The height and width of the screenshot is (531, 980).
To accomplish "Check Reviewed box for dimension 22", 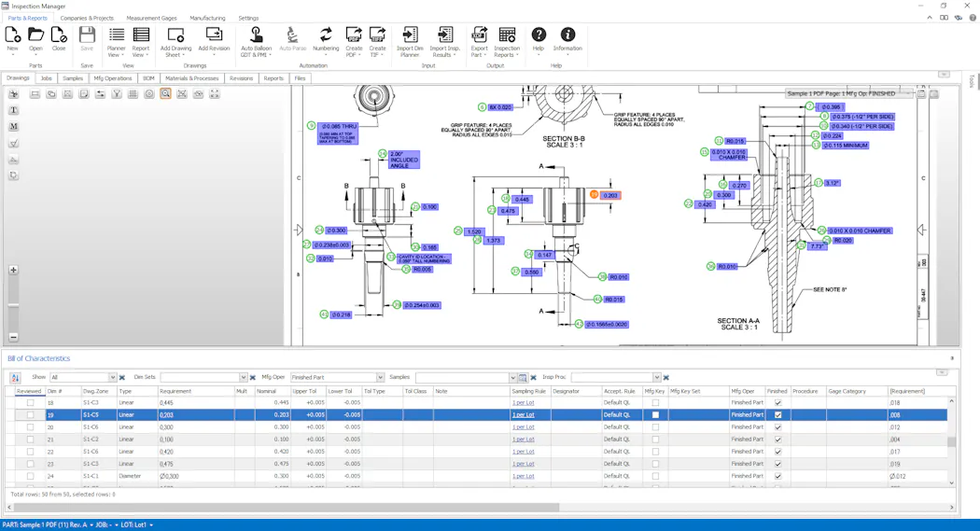I will point(30,452).
